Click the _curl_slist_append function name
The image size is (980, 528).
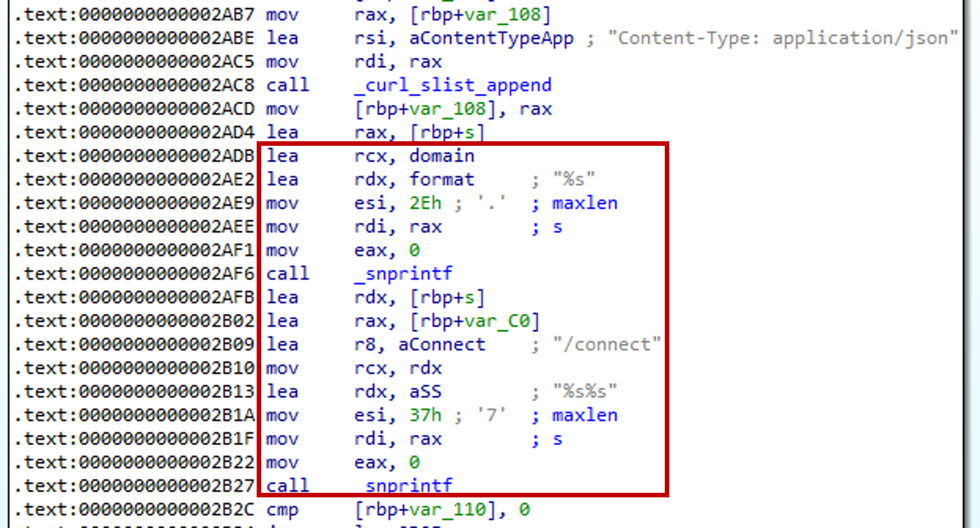tap(453, 85)
